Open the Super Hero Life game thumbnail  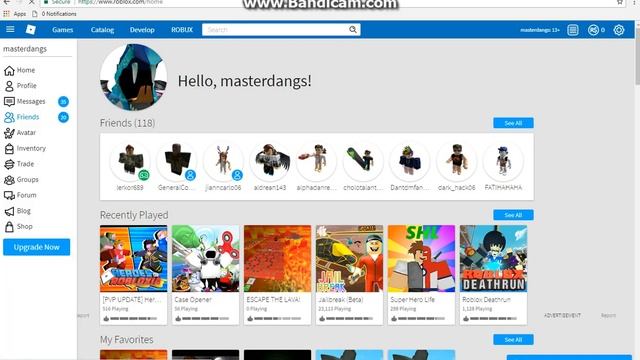pyautogui.click(x=421, y=258)
